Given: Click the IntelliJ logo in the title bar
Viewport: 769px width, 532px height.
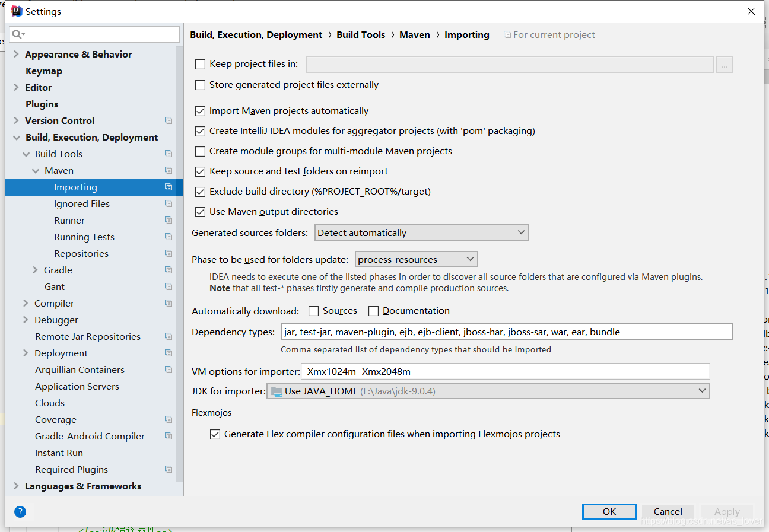Looking at the screenshot, I should tap(17, 11).
